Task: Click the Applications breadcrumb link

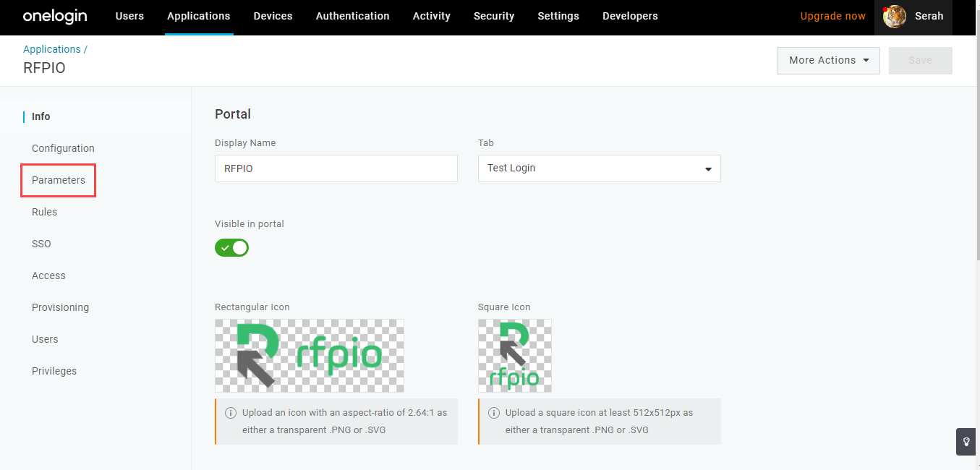Action: pyautogui.click(x=52, y=49)
